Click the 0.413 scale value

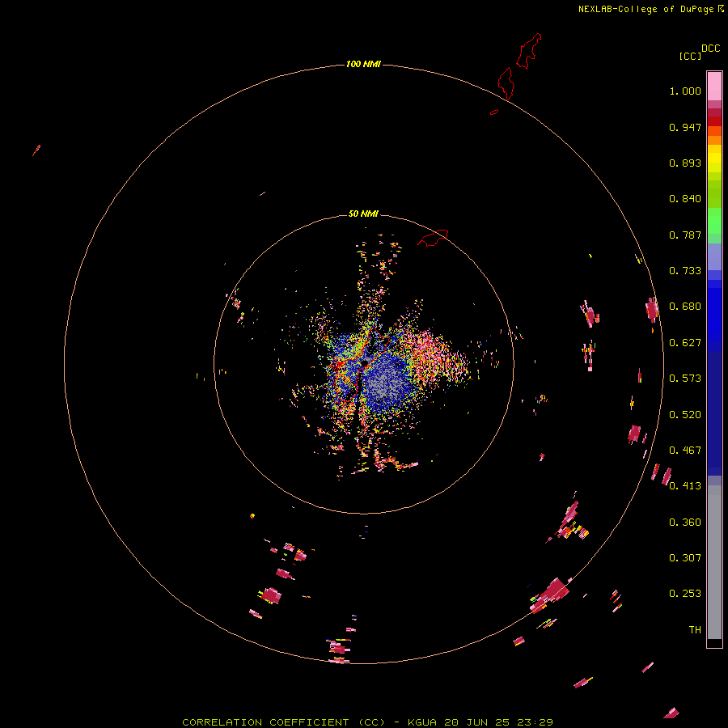(x=685, y=486)
